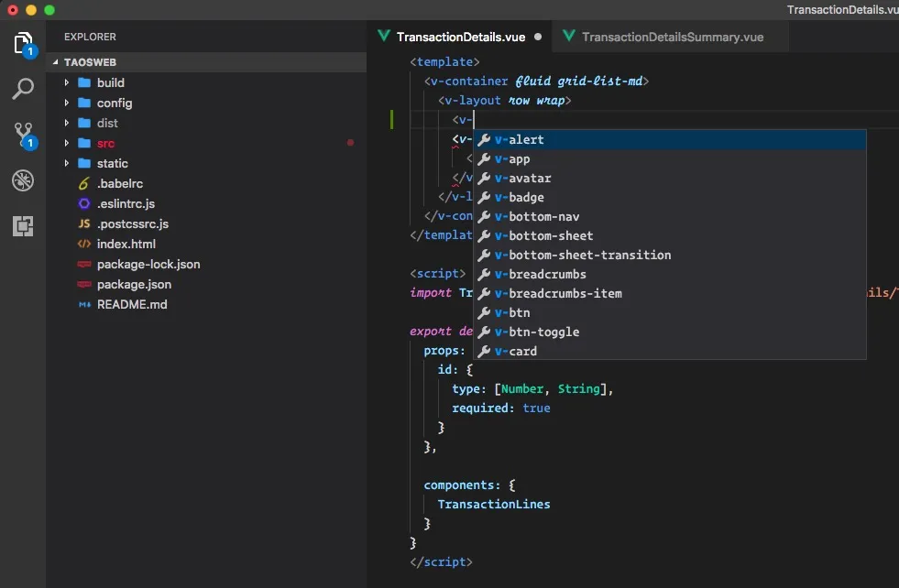Screen dimensions: 899x588
Task: Expand the build folder arrow
Action: 67,82
